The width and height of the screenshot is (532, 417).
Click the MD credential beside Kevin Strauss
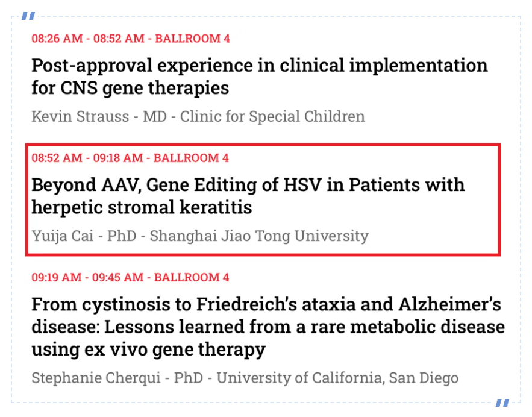(x=154, y=116)
